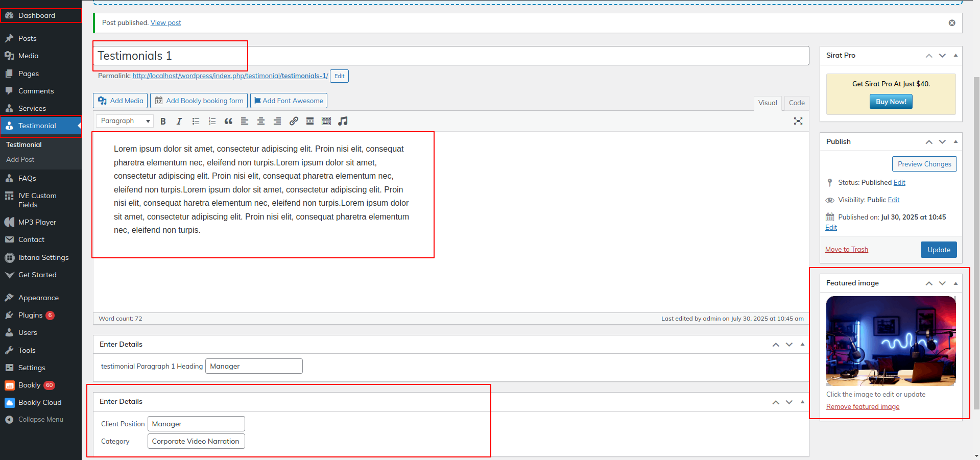Toggle the Publish panel arrow
Screen dimensions: 980x460
955,141
